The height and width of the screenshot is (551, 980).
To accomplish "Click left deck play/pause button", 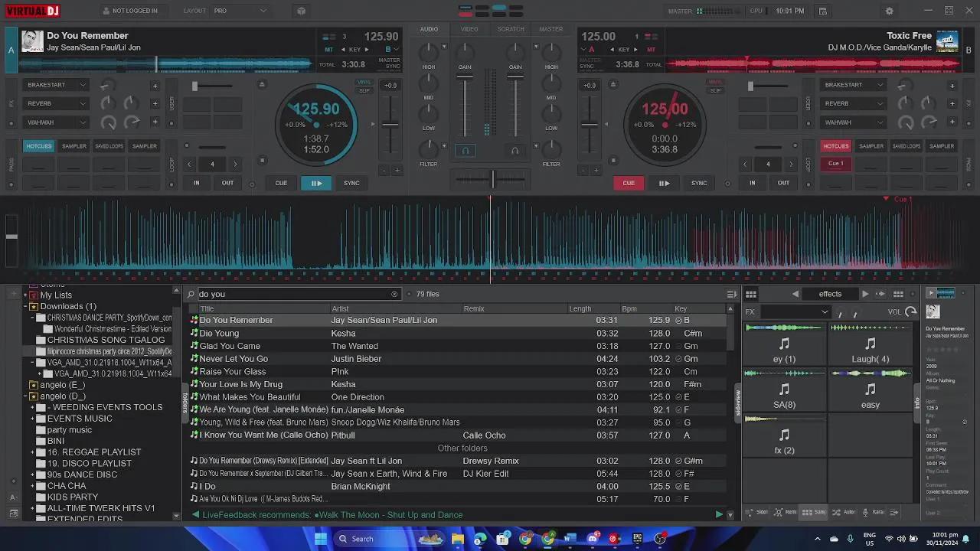I will [x=316, y=183].
